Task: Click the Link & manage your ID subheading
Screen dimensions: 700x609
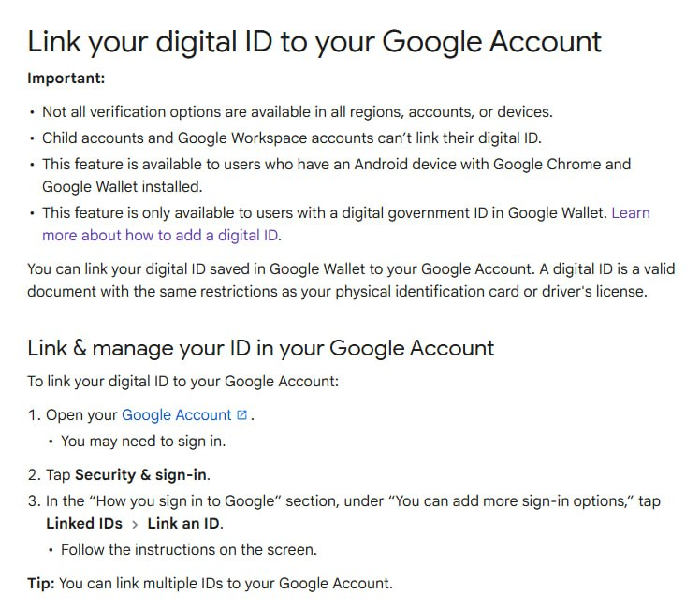Action: pos(260,349)
